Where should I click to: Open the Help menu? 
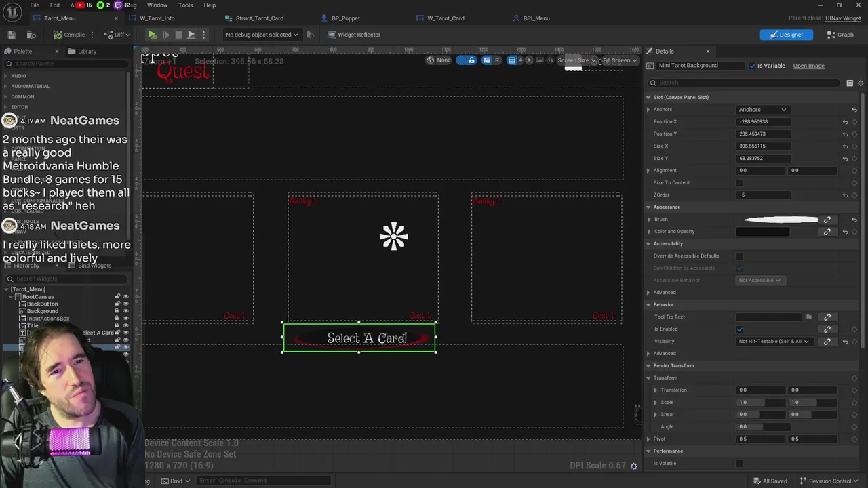coord(210,5)
